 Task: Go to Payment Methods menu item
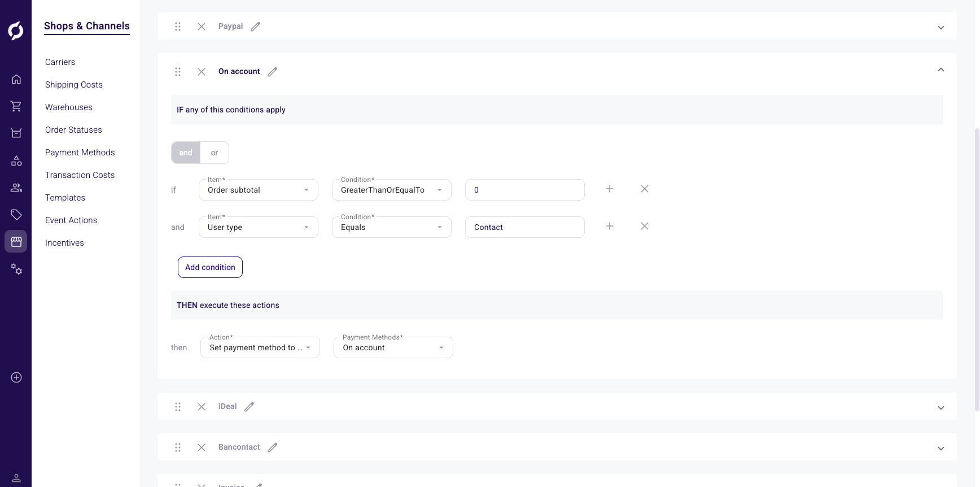80,153
